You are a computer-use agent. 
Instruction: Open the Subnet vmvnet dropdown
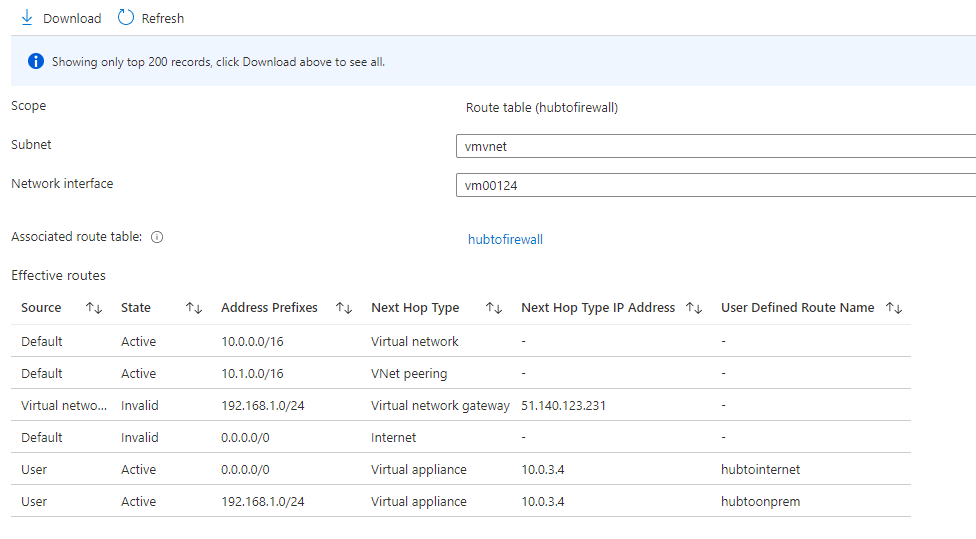point(715,146)
